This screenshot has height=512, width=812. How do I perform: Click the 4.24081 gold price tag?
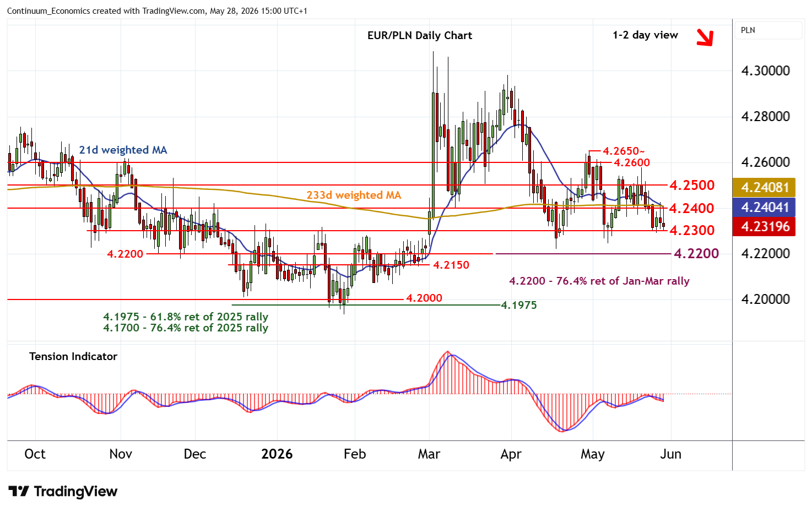click(765, 187)
